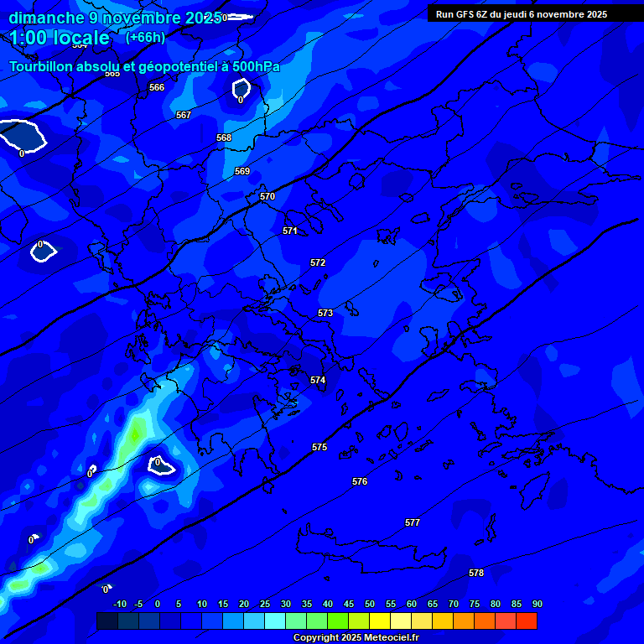Screen dimensions: 644x644
Task: Click the red swatch at legend's right end
Action: (x=527, y=621)
